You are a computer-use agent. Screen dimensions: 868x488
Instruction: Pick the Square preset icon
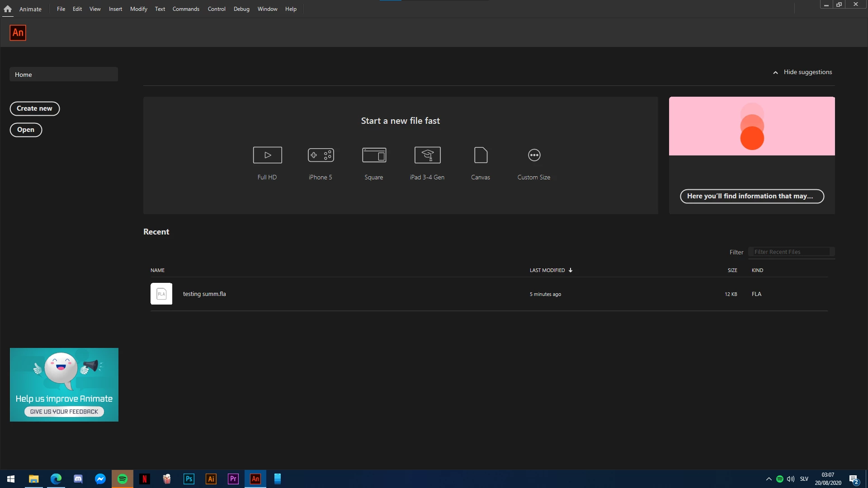point(374,155)
